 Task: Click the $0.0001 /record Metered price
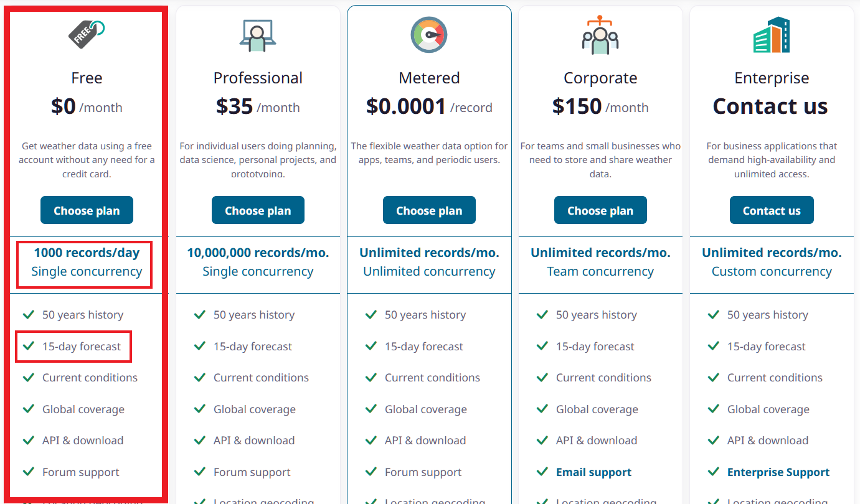click(429, 106)
